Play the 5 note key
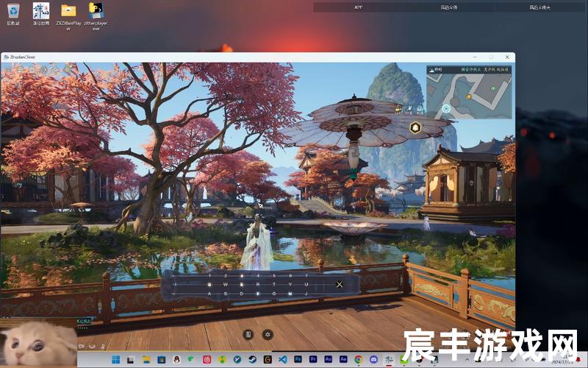The image size is (588, 368). pyautogui.click(x=274, y=275)
